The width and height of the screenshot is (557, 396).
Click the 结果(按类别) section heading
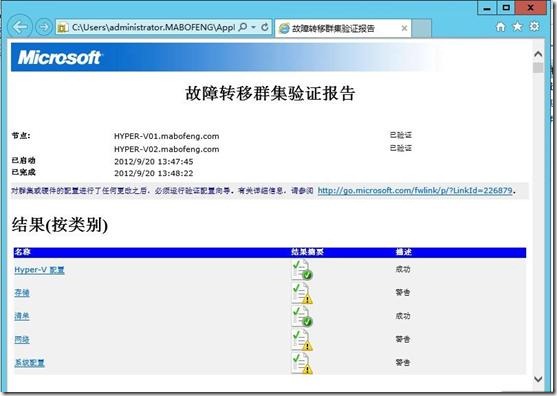[60, 225]
